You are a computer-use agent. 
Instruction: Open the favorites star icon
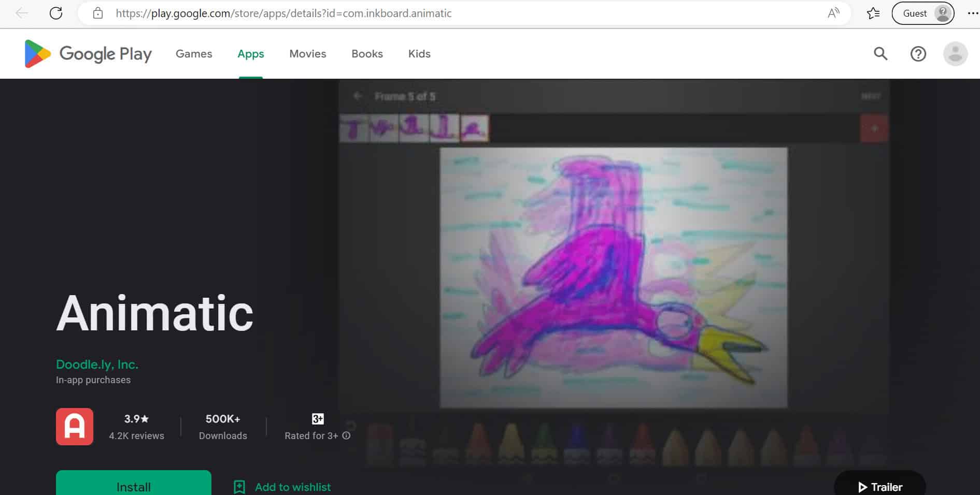[x=873, y=13]
